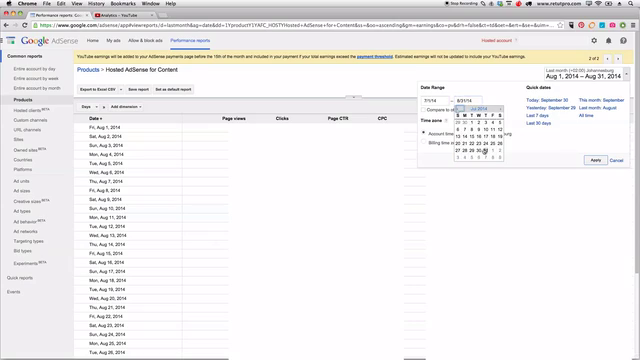The image size is (640, 360).
Task: Open Spotlight search in menu bar
Action: (631, 4)
